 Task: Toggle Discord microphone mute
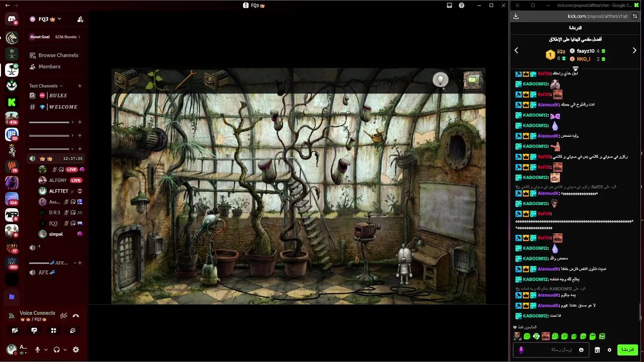(x=37, y=349)
